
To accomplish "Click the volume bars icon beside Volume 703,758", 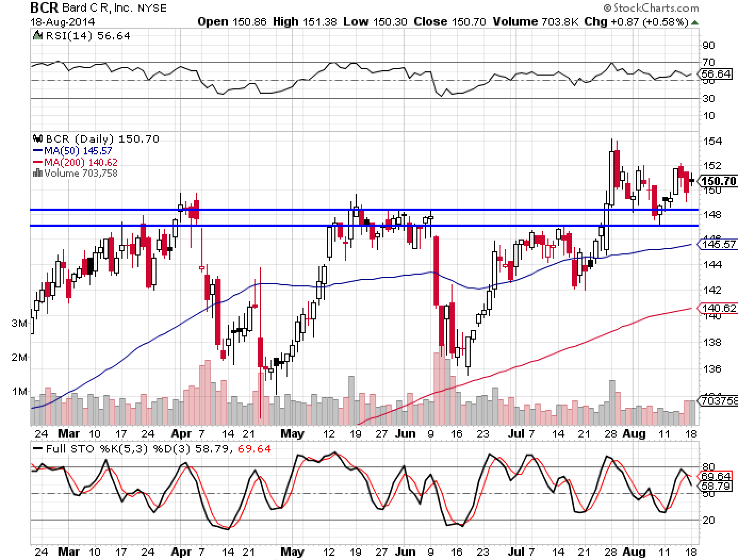I will coord(37,173).
